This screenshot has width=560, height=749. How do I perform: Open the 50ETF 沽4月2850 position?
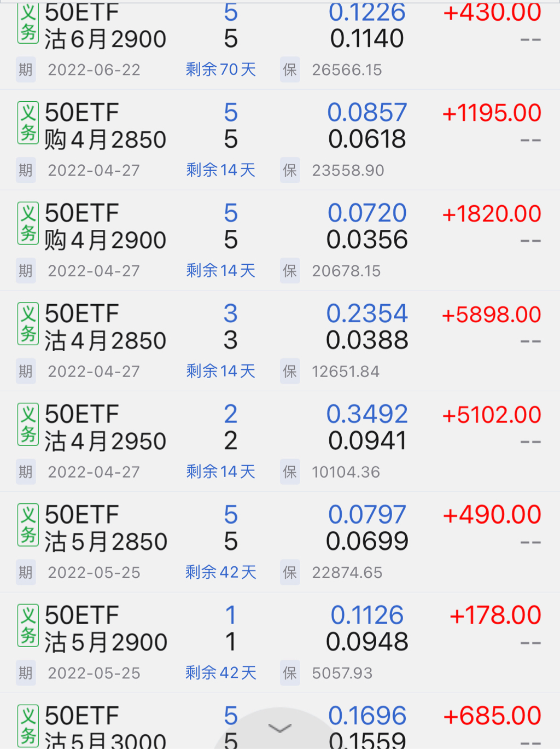click(x=105, y=327)
